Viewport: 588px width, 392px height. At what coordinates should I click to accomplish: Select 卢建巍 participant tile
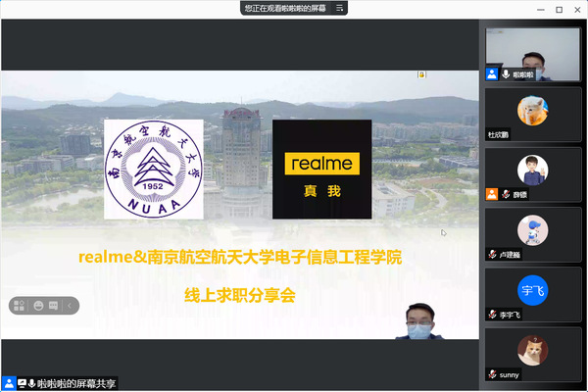point(532,232)
